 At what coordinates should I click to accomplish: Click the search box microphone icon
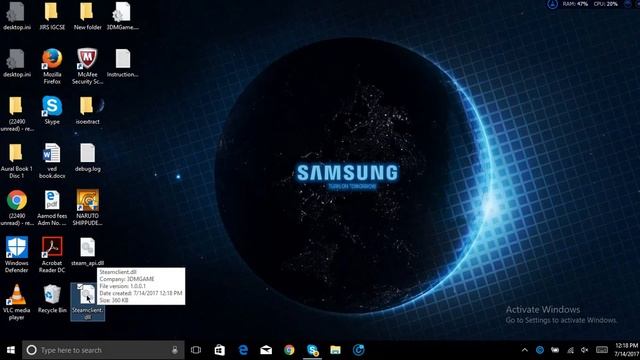click(x=175, y=350)
